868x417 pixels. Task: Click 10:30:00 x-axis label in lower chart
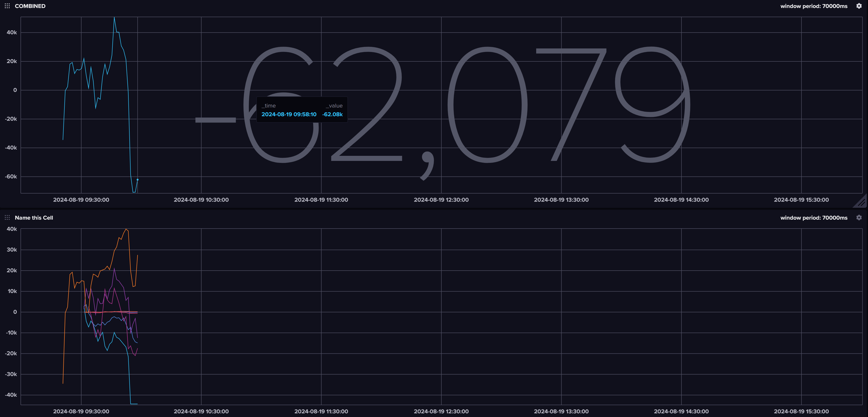tap(201, 411)
